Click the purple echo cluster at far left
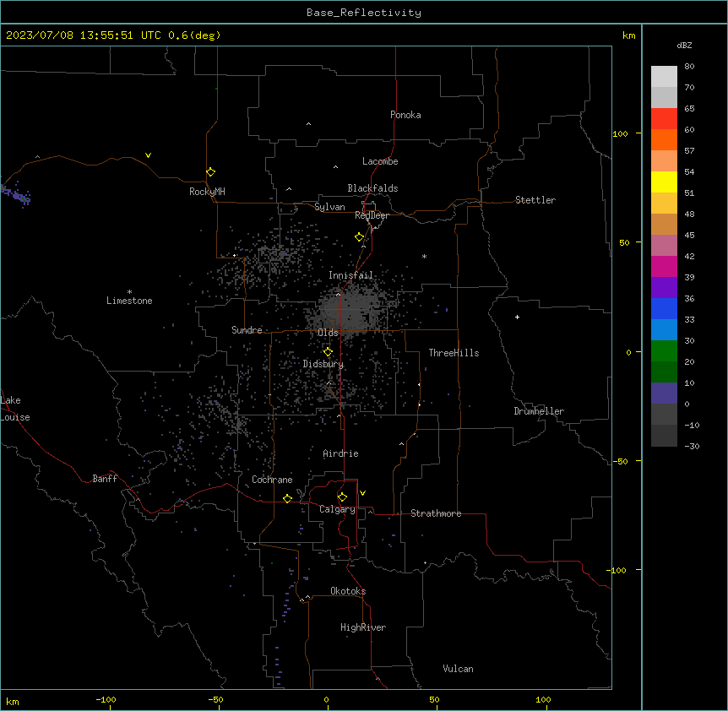728x711 pixels. [x=16, y=194]
